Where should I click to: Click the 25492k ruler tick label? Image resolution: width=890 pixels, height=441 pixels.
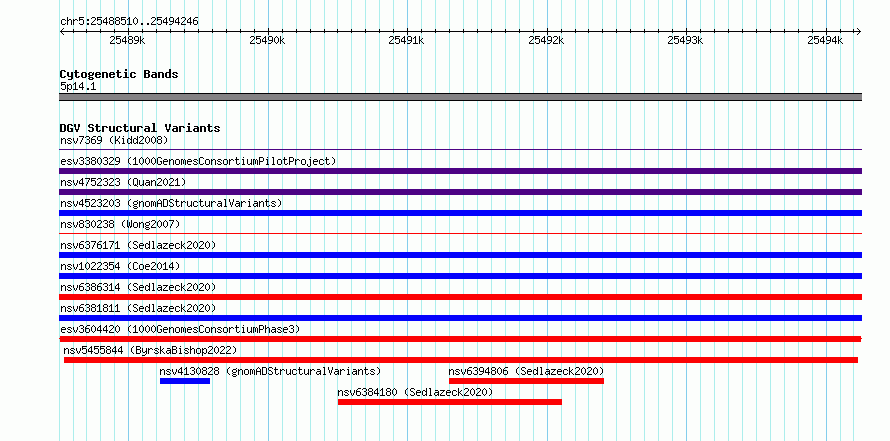tap(546, 40)
